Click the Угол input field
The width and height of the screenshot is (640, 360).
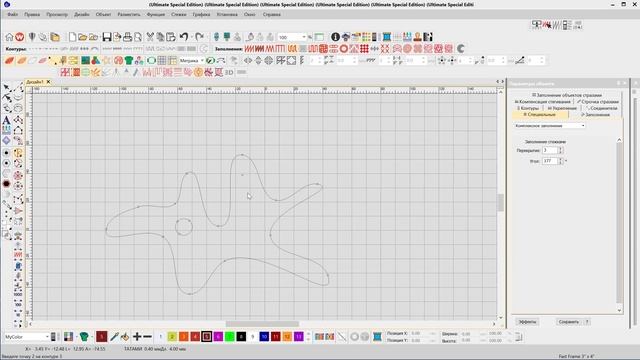click(x=550, y=161)
